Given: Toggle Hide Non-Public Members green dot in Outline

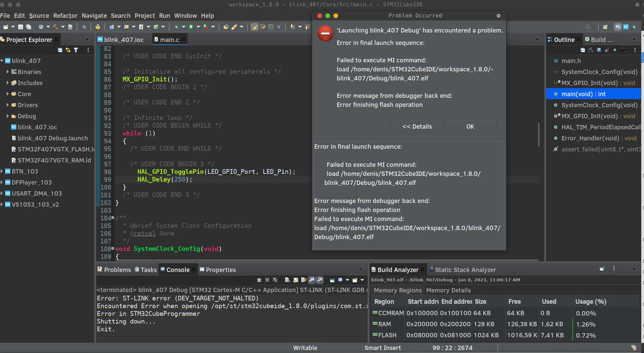Looking at the screenshot, I should click(x=615, y=50).
